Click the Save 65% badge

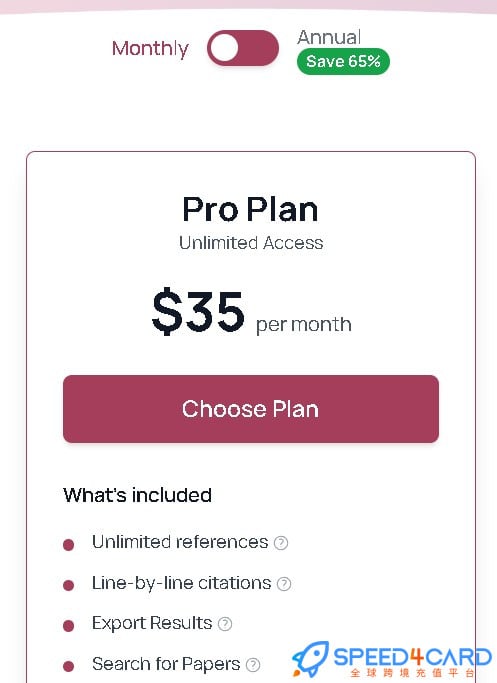[343, 61]
